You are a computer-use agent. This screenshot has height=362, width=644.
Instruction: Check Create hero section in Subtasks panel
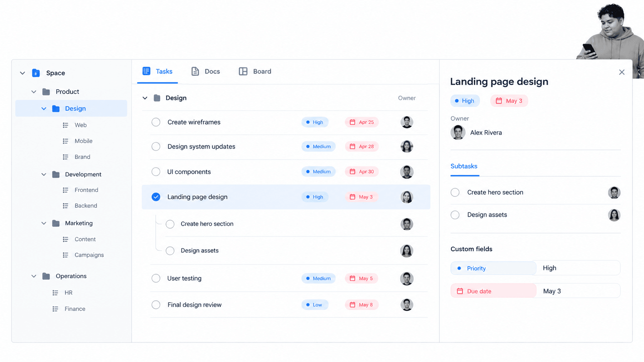point(455,192)
